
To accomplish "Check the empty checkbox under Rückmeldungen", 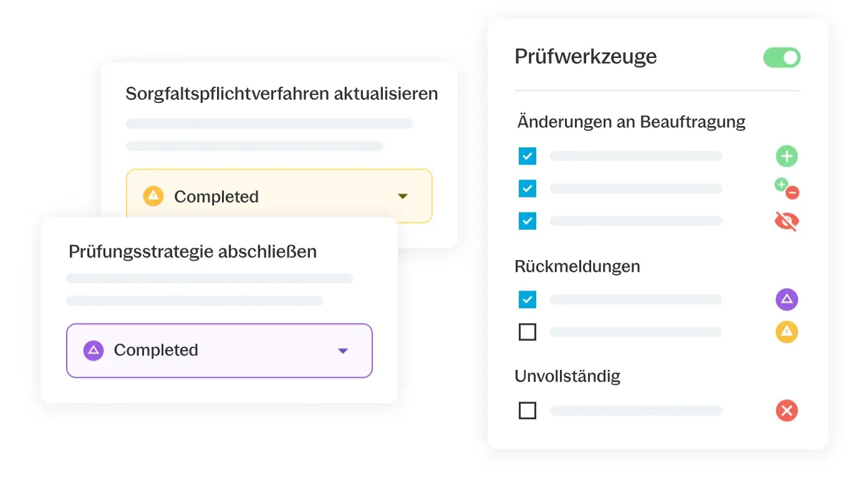I will click(x=528, y=332).
